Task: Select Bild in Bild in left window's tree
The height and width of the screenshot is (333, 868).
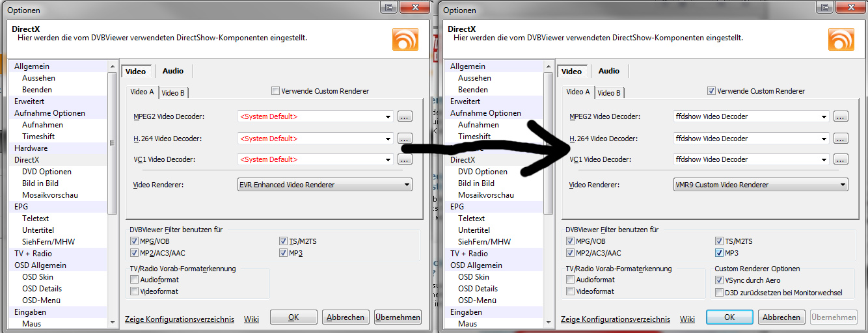Action: pos(40,183)
